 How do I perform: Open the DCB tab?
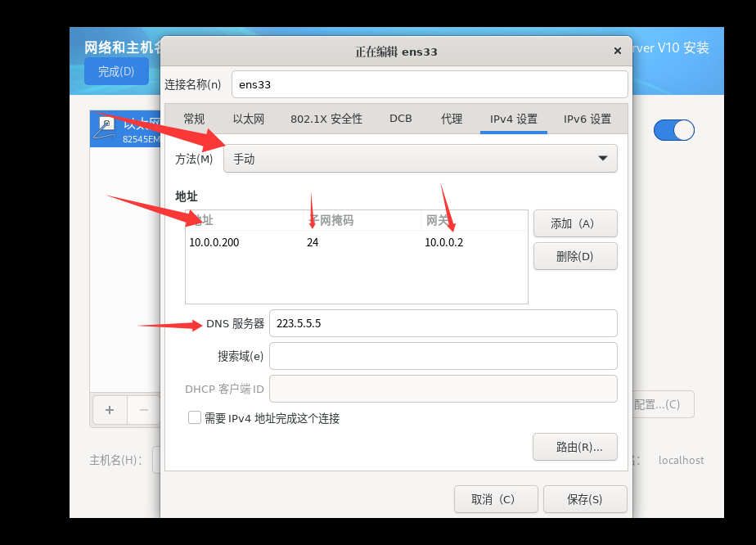tap(400, 119)
